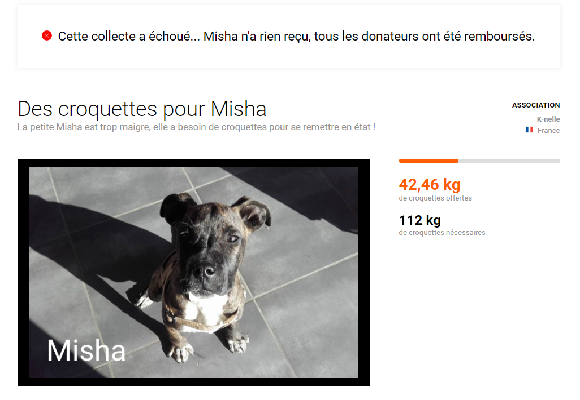Click the 42,46 kg offered amount

click(429, 184)
